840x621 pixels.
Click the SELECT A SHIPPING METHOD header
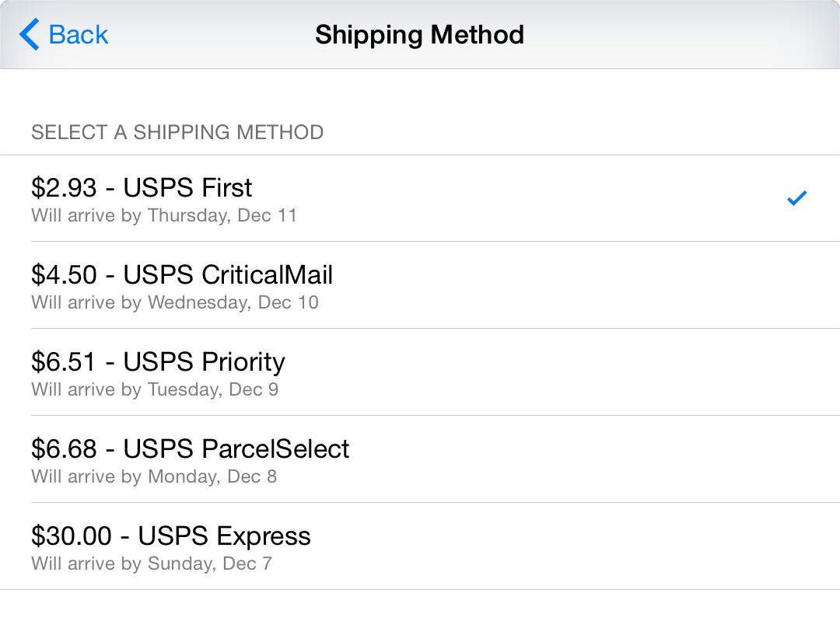[177, 132]
